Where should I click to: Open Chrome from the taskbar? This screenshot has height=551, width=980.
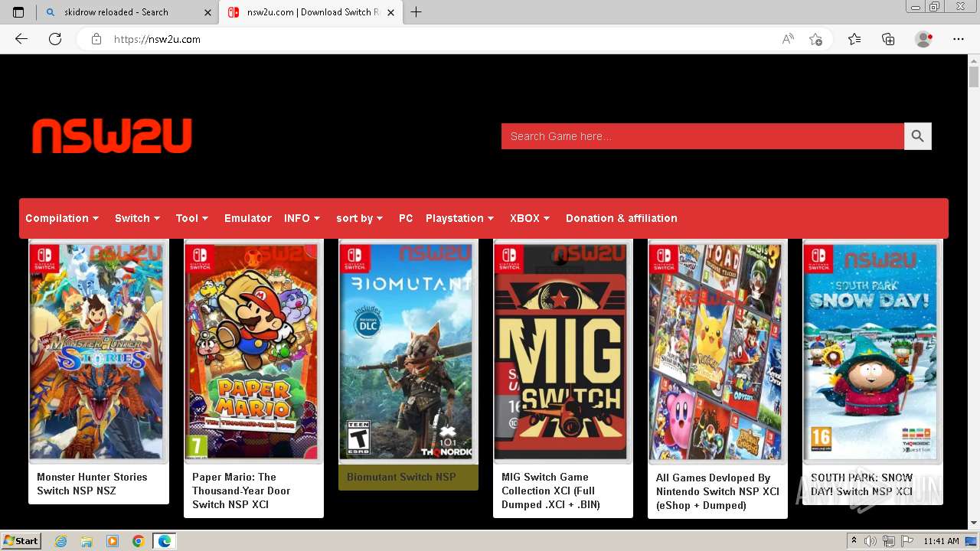(139, 541)
